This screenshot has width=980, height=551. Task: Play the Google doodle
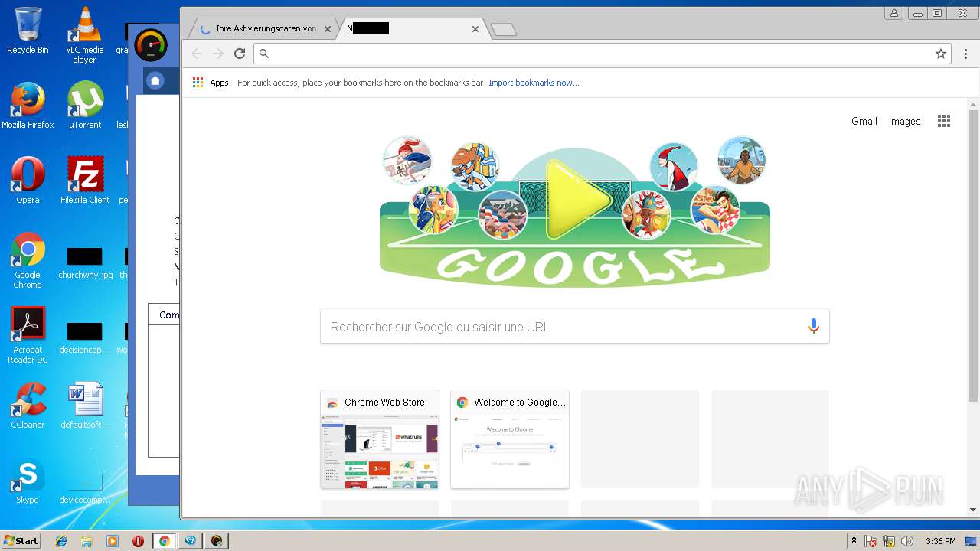click(577, 199)
